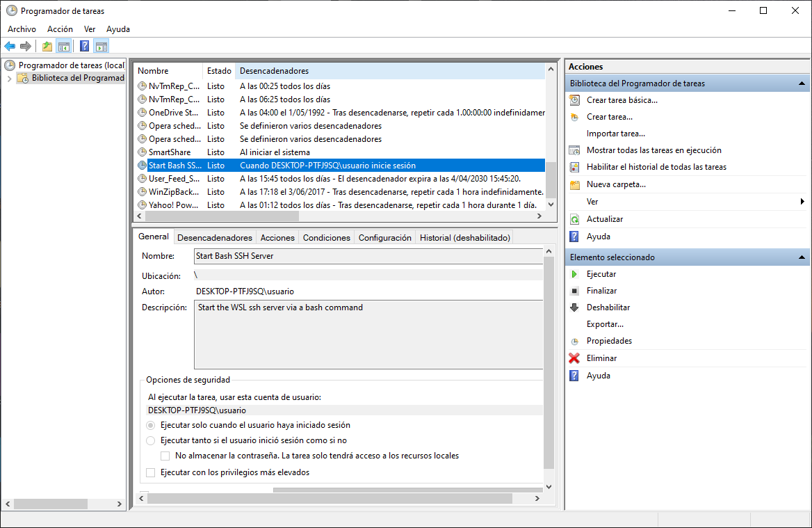The image size is (812, 528).
Task: Sort by Desencadenadores column header
Action: pos(390,71)
